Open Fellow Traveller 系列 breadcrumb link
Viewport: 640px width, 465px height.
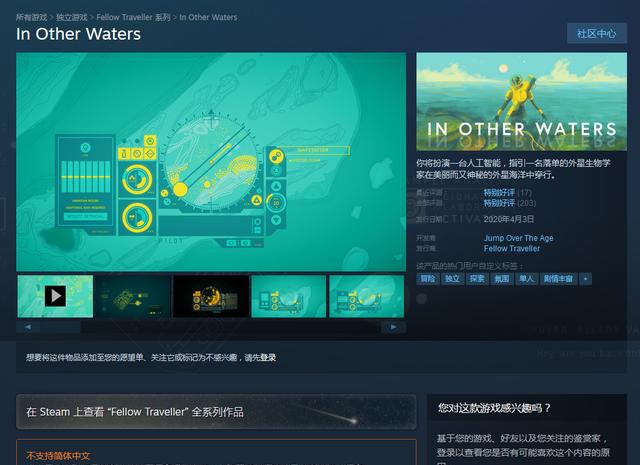tap(133, 18)
